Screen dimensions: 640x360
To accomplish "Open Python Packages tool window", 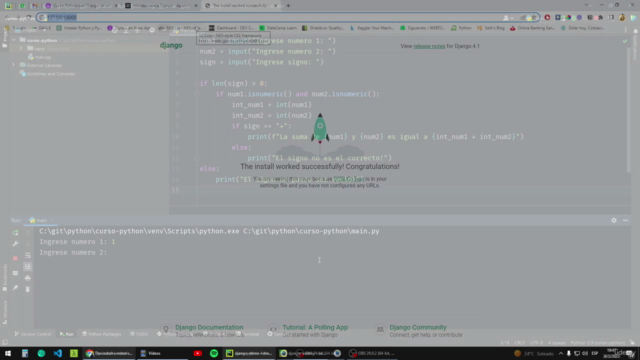I will (101, 334).
